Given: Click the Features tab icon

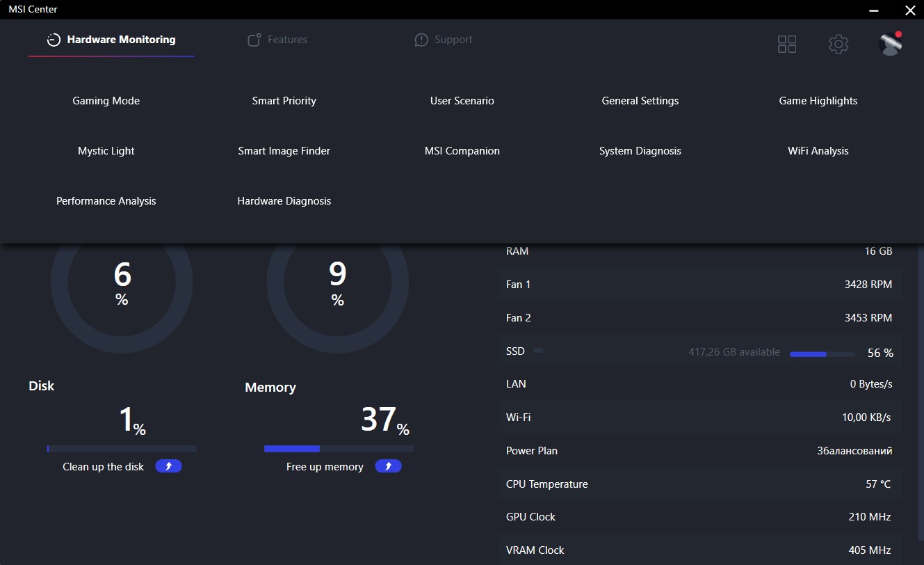Looking at the screenshot, I should [254, 40].
